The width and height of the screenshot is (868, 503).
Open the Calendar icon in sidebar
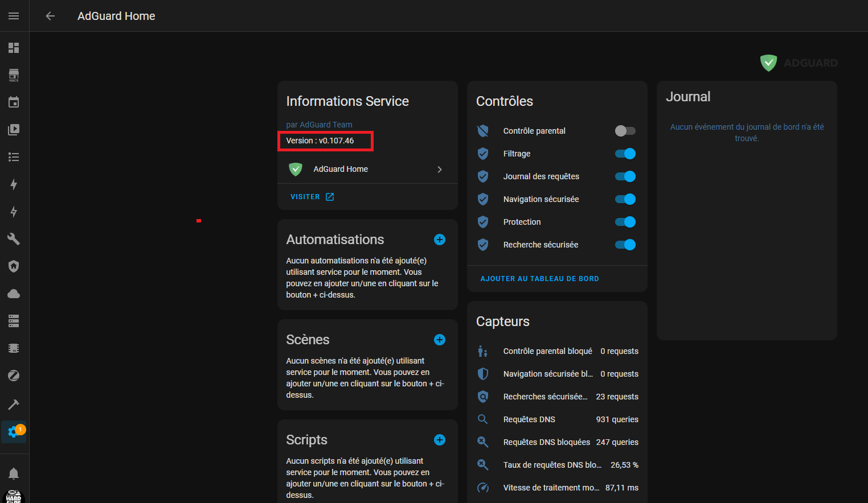point(14,102)
